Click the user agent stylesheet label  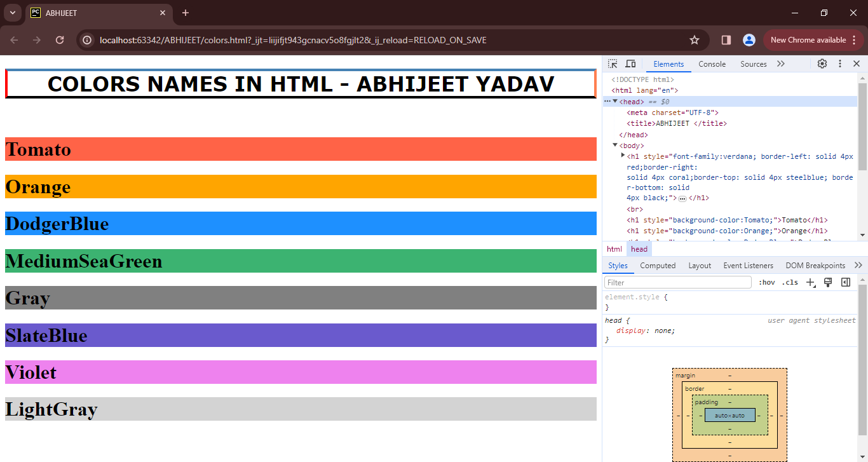click(811, 320)
